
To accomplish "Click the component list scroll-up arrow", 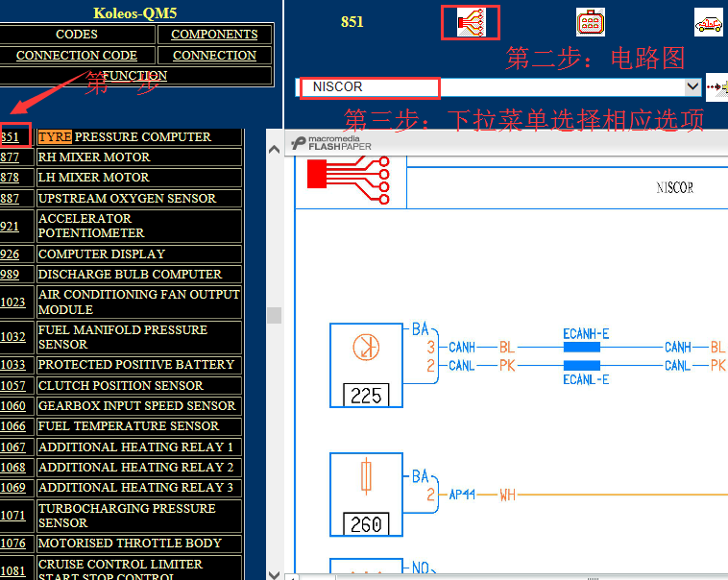I will (x=275, y=150).
